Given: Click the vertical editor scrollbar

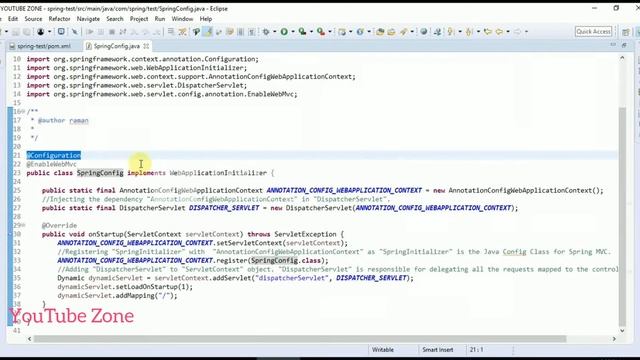Looking at the screenshot, I should [622, 216].
